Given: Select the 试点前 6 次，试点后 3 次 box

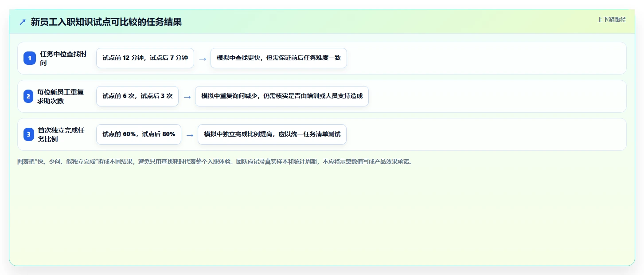Looking at the screenshot, I should coord(137,96).
